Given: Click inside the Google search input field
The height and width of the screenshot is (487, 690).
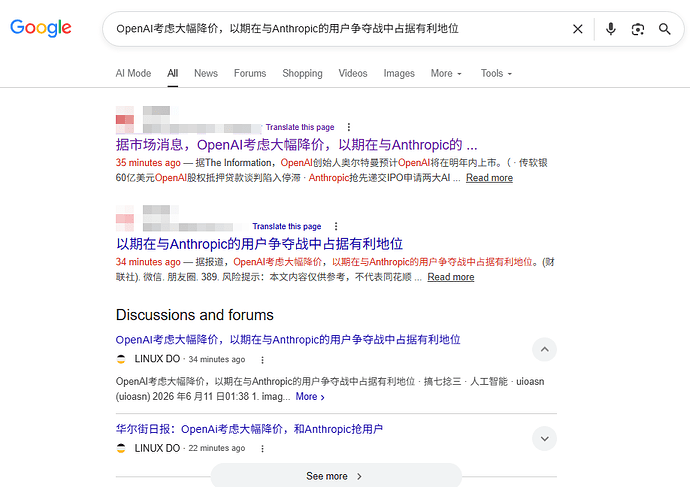Looking at the screenshot, I should (x=334, y=29).
